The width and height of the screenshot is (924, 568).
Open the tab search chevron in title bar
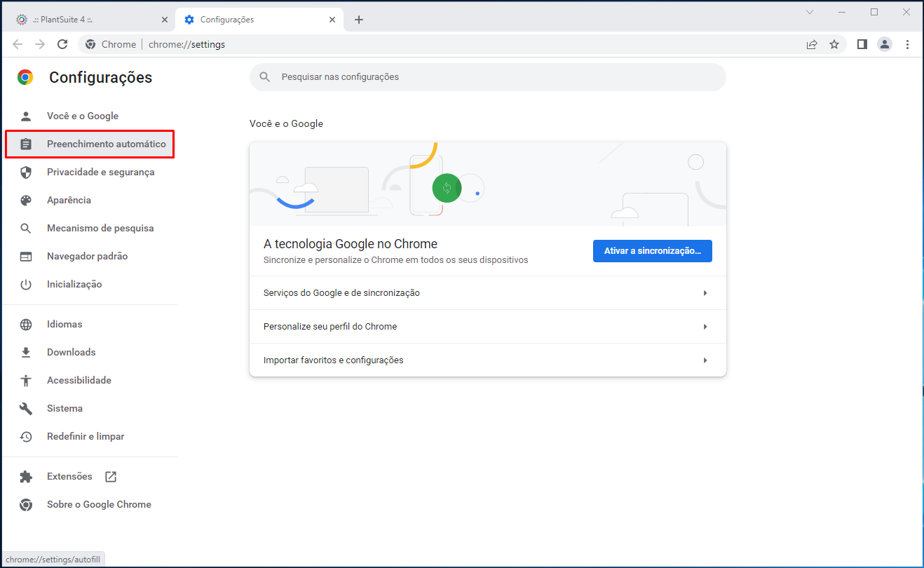point(810,12)
